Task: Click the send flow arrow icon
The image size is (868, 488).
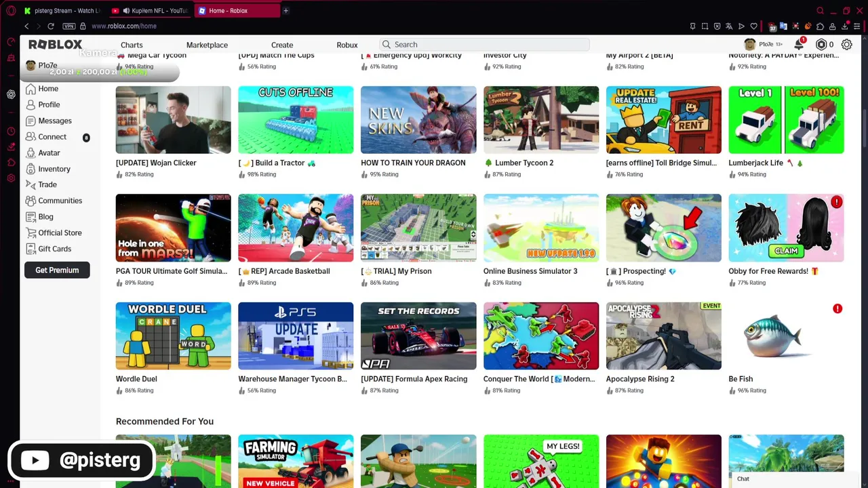Action: (x=741, y=26)
